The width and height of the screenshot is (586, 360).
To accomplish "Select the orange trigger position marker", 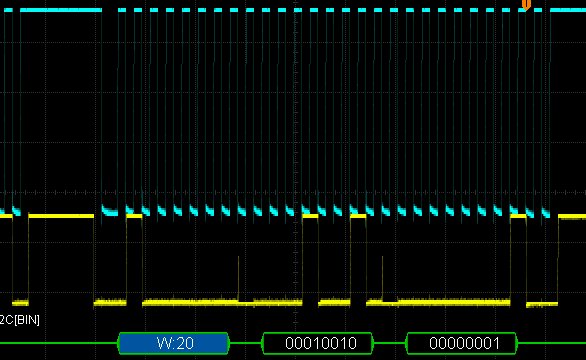I will point(526,4).
